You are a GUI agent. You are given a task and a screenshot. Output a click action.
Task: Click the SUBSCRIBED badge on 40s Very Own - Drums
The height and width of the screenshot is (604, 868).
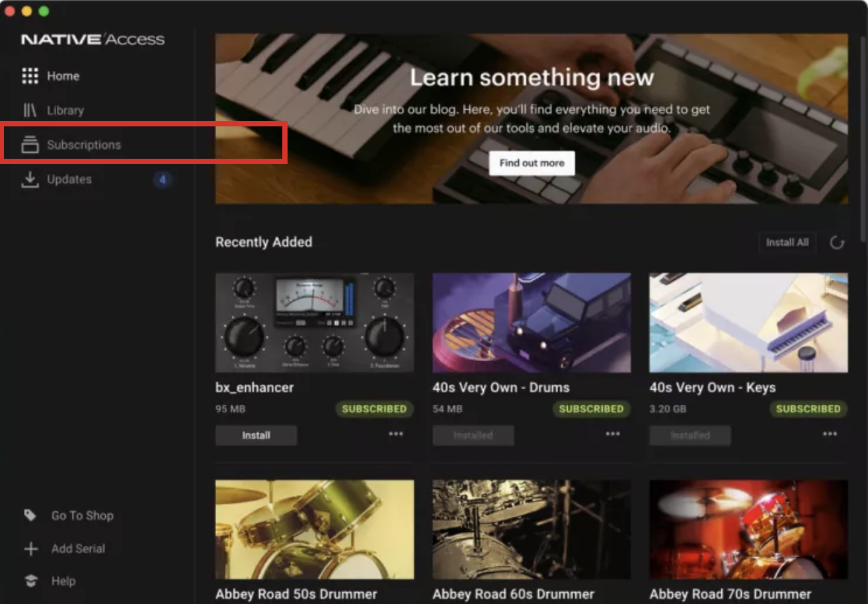click(591, 409)
